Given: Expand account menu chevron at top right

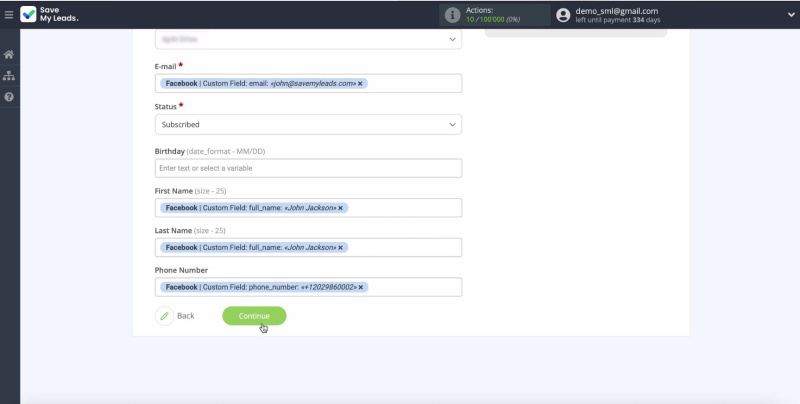Looking at the screenshot, I should [x=791, y=15].
